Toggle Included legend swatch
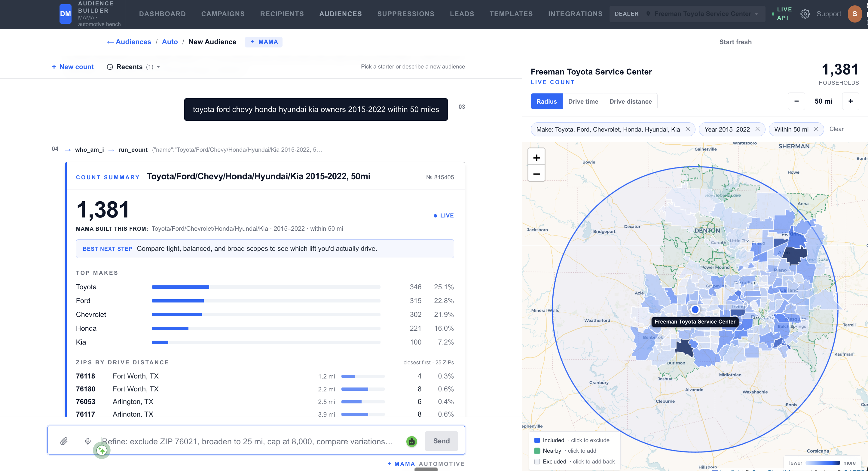The image size is (868, 471). (x=537, y=440)
